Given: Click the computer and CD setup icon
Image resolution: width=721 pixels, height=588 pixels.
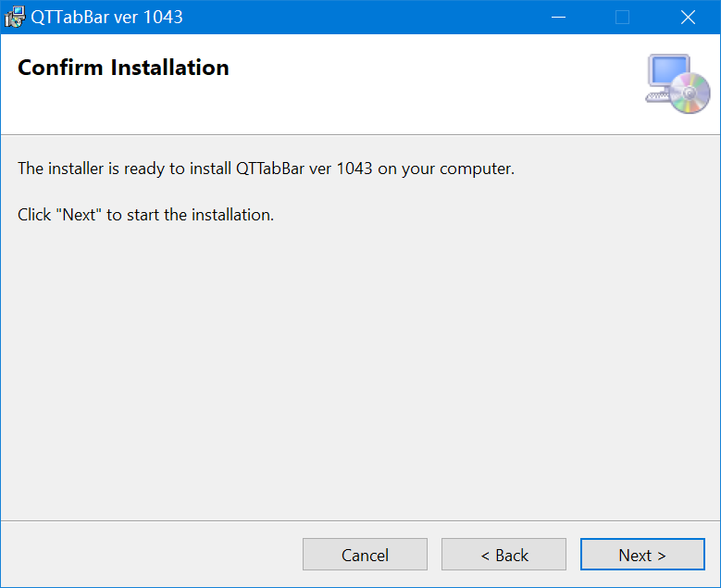Looking at the screenshot, I should click(677, 83).
